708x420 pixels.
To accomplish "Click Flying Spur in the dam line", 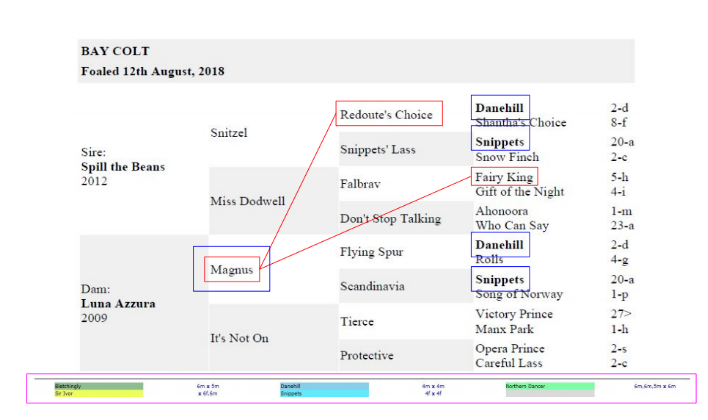I will 371,252.
